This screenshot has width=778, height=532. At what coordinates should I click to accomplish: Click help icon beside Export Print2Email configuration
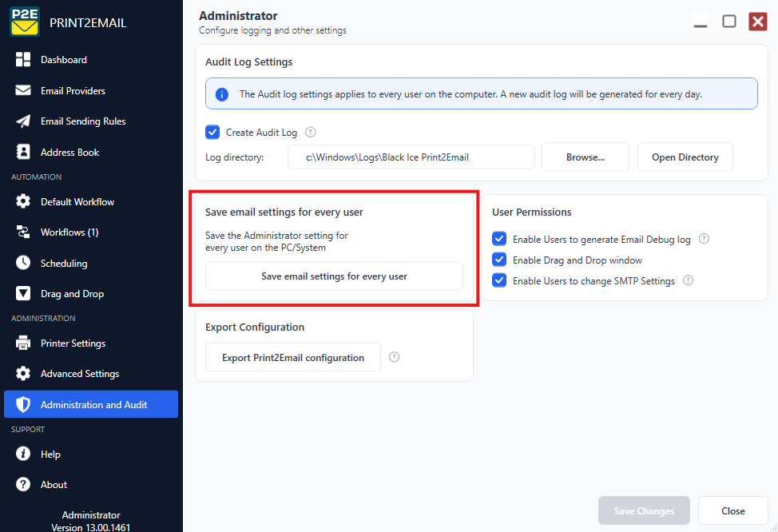[x=394, y=357]
